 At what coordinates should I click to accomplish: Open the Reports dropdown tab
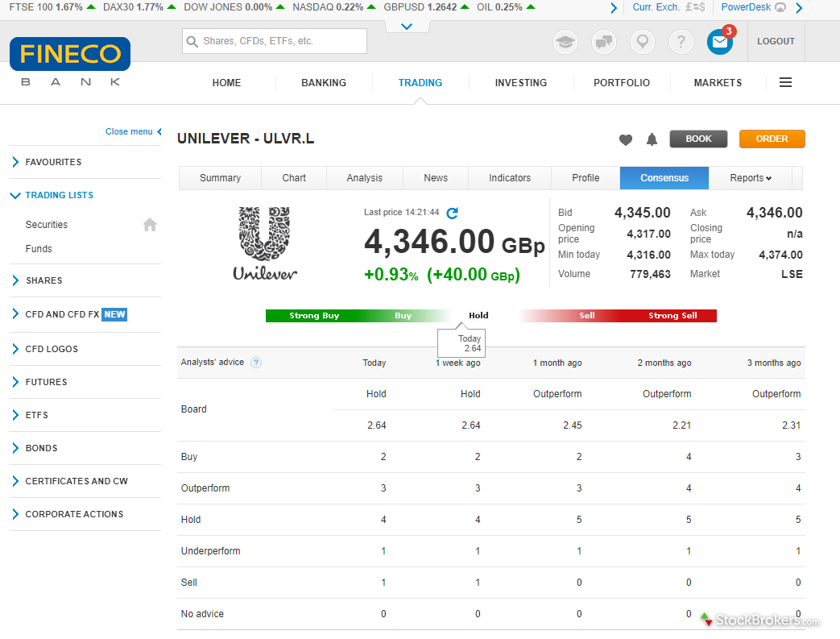pyautogui.click(x=750, y=178)
